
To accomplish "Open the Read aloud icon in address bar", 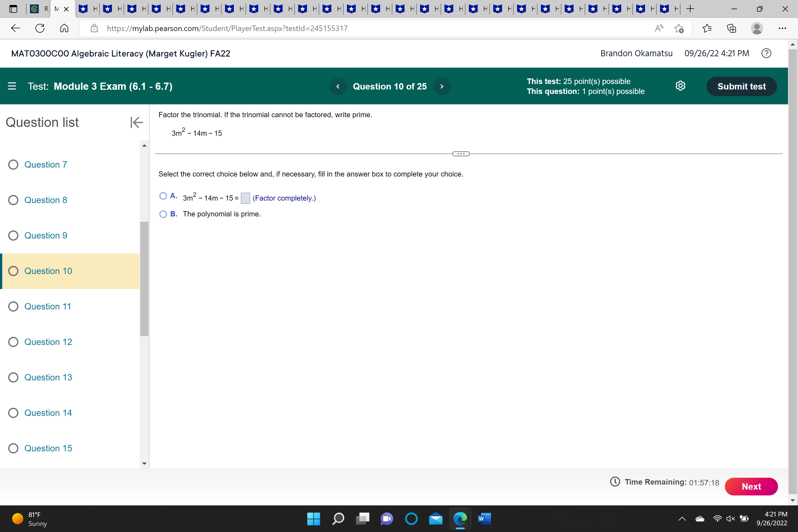I will tap(659, 28).
